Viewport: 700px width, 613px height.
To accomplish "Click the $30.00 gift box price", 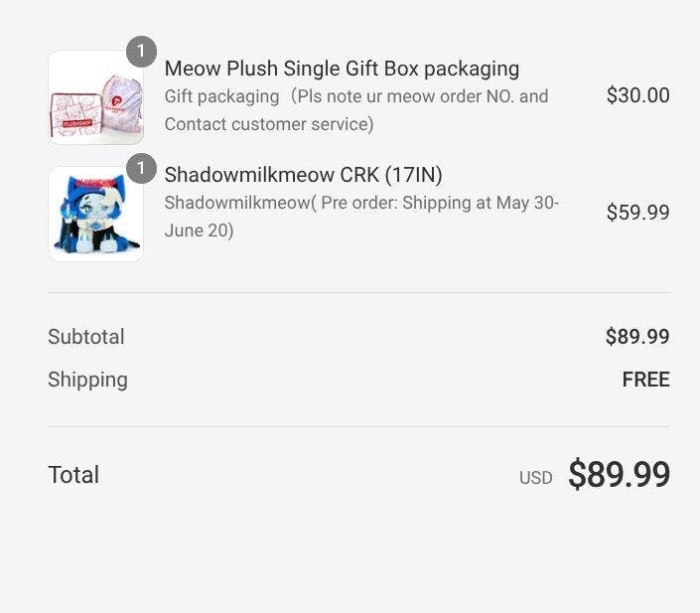I will 637,95.
